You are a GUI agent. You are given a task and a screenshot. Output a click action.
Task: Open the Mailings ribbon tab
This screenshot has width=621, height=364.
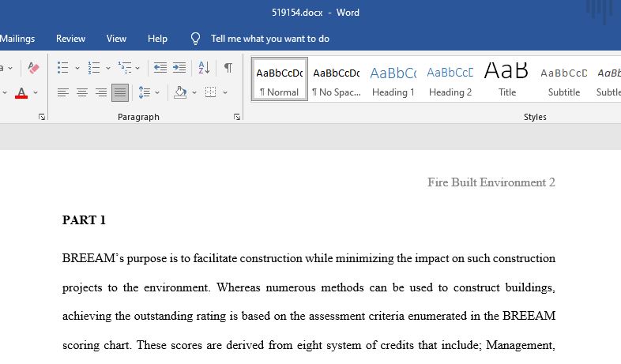[x=17, y=39]
